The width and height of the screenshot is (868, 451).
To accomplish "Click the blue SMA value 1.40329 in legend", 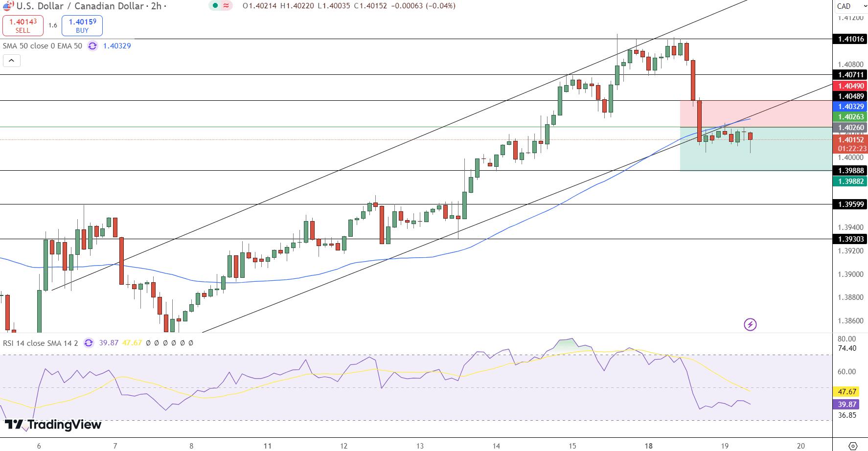I will [117, 46].
